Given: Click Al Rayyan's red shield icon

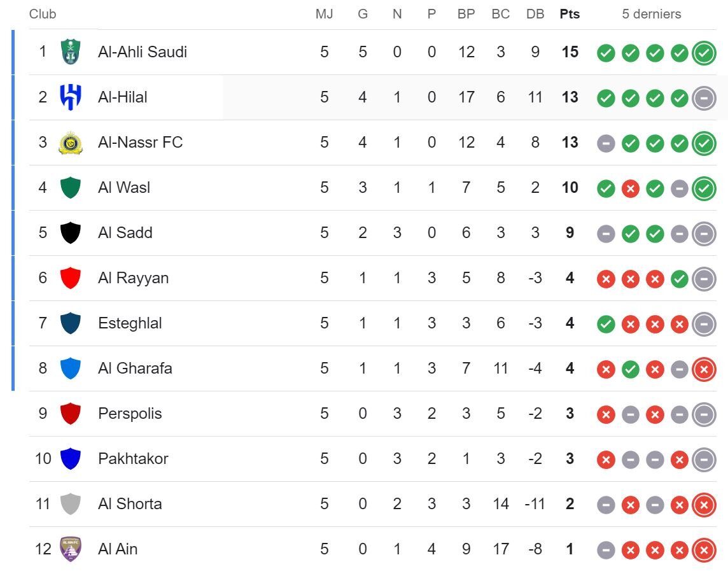Looking at the screenshot, I should click(70, 278).
